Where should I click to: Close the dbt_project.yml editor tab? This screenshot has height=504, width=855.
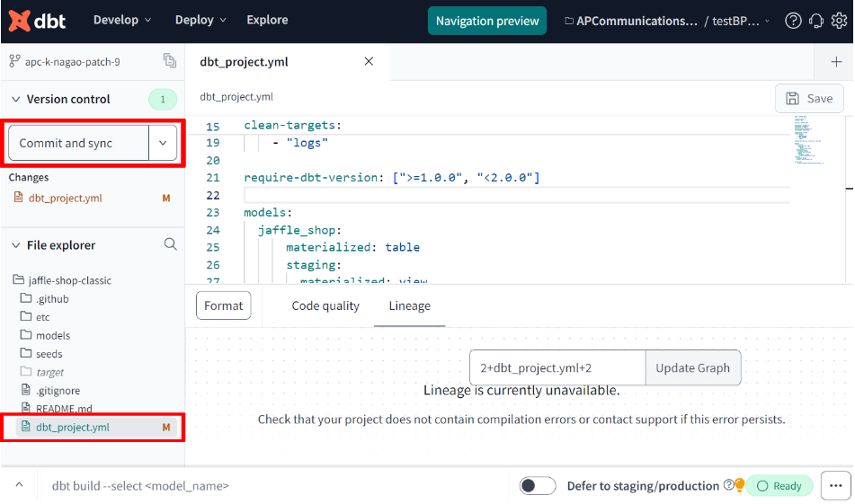[369, 61]
